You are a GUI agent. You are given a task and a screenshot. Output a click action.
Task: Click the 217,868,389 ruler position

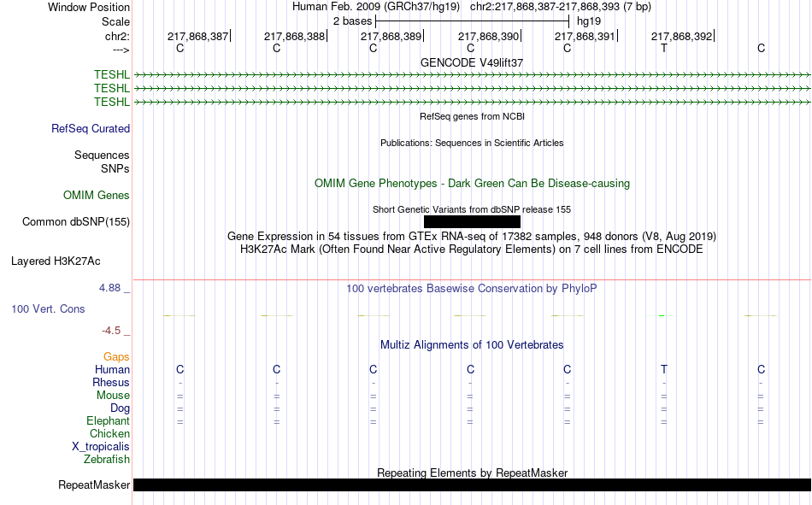tap(391, 36)
